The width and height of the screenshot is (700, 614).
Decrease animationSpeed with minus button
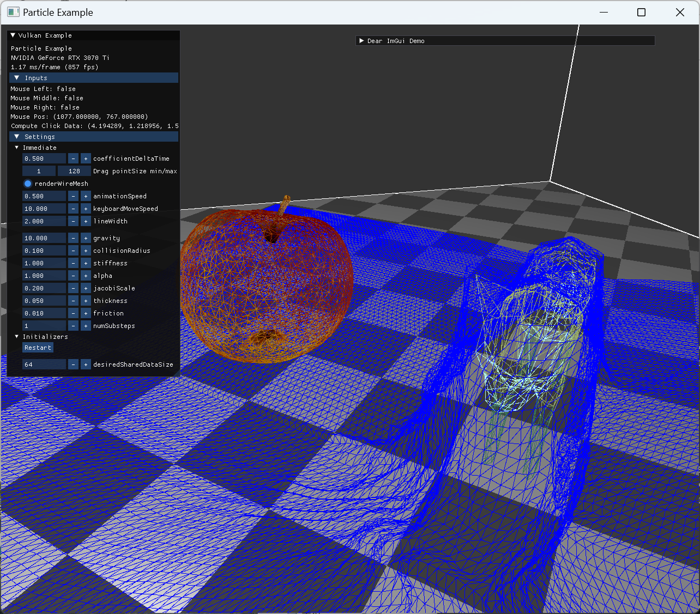tap(74, 196)
